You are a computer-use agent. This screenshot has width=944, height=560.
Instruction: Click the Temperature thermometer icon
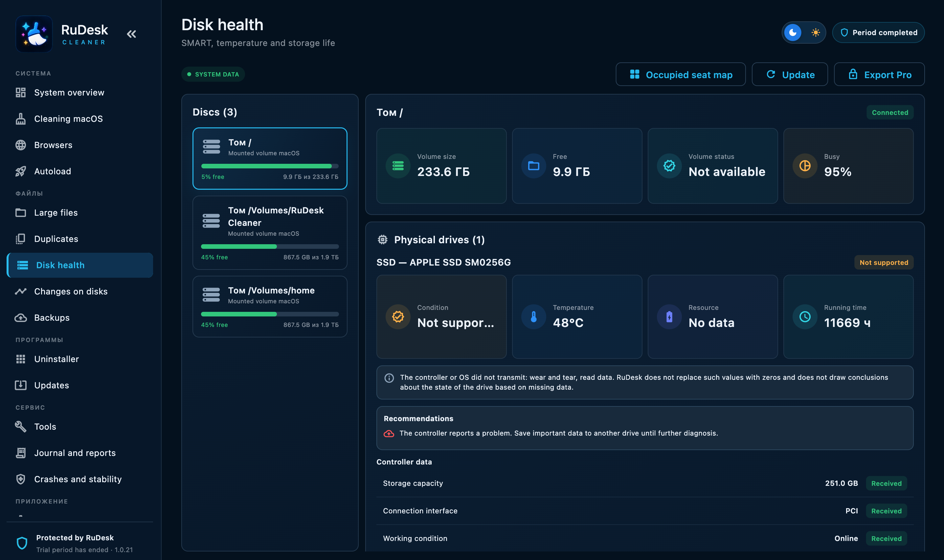point(533,317)
